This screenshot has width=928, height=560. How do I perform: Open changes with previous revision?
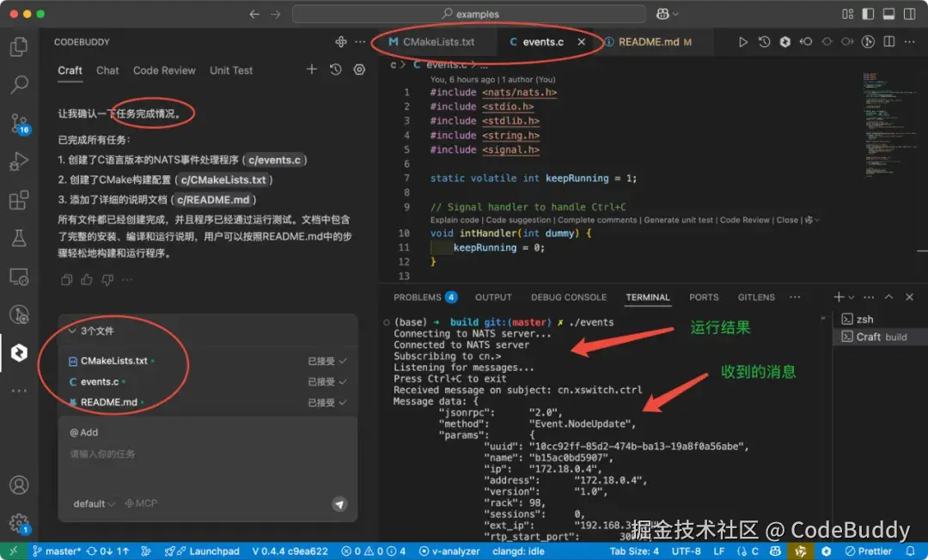(805, 42)
